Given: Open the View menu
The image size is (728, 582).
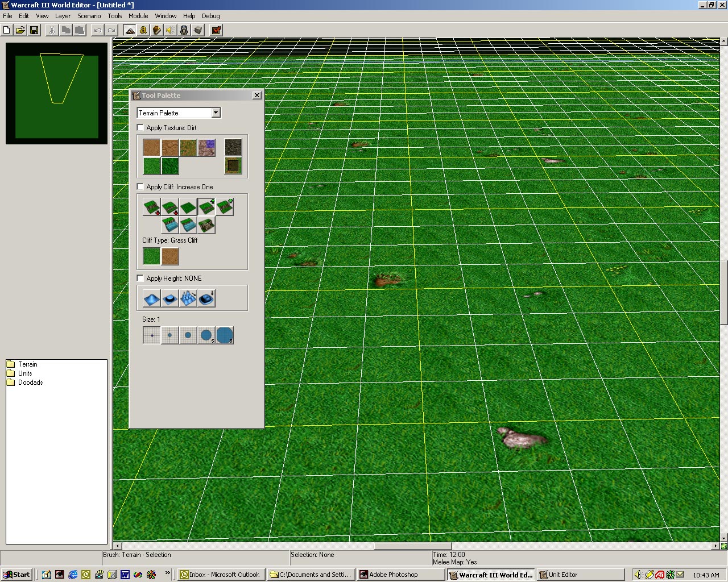Looking at the screenshot, I should pos(42,16).
